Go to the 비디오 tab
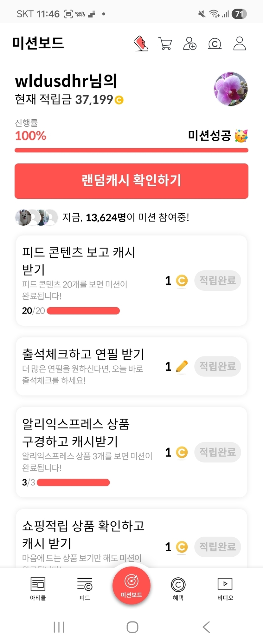The height and width of the screenshot is (644, 263). [225, 588]
